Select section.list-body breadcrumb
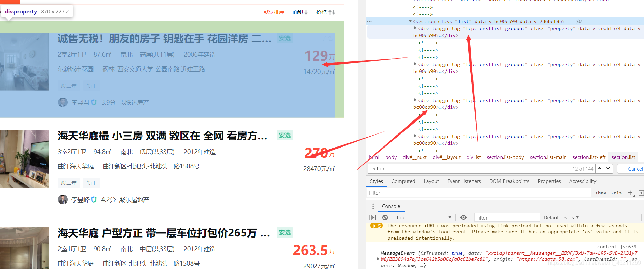 click(505, 157)
